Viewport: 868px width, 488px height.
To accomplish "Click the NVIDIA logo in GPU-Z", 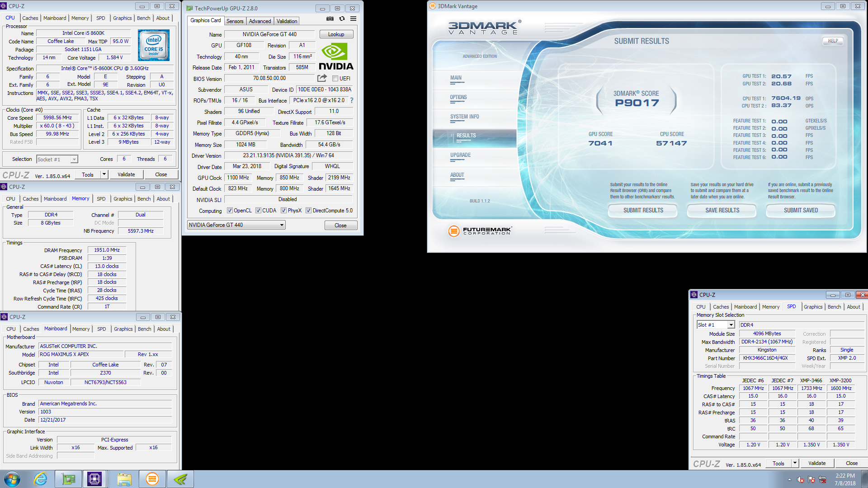I will click(336, 56).
